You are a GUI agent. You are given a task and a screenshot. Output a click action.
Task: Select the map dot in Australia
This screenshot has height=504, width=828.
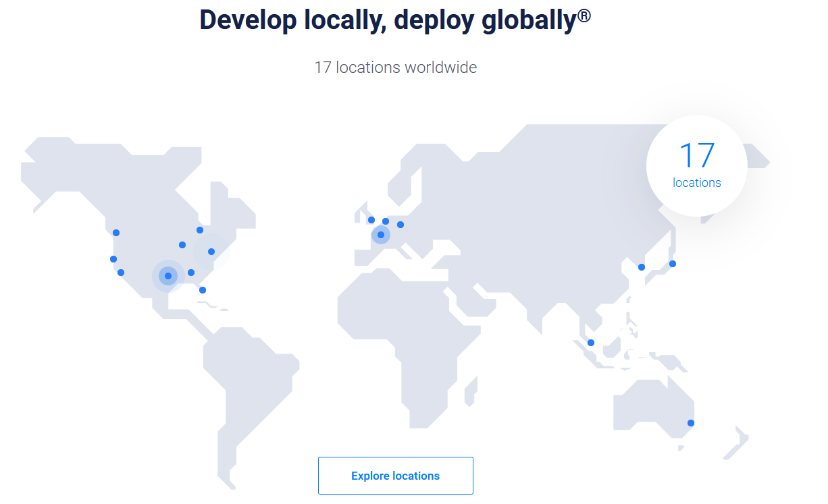click(x=691, y=423)
